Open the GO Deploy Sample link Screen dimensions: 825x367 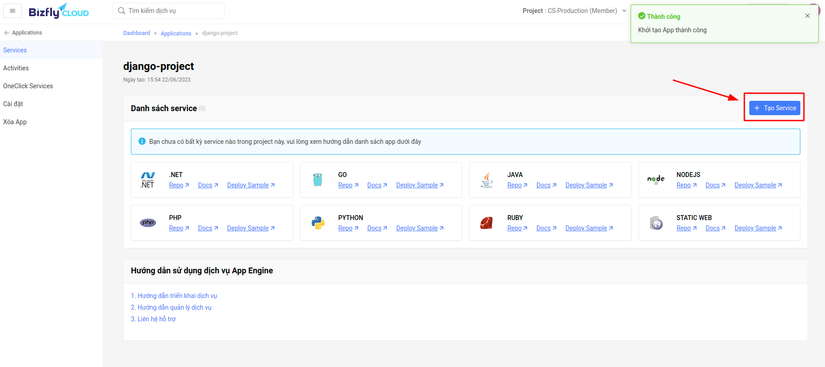pos(420,185)
